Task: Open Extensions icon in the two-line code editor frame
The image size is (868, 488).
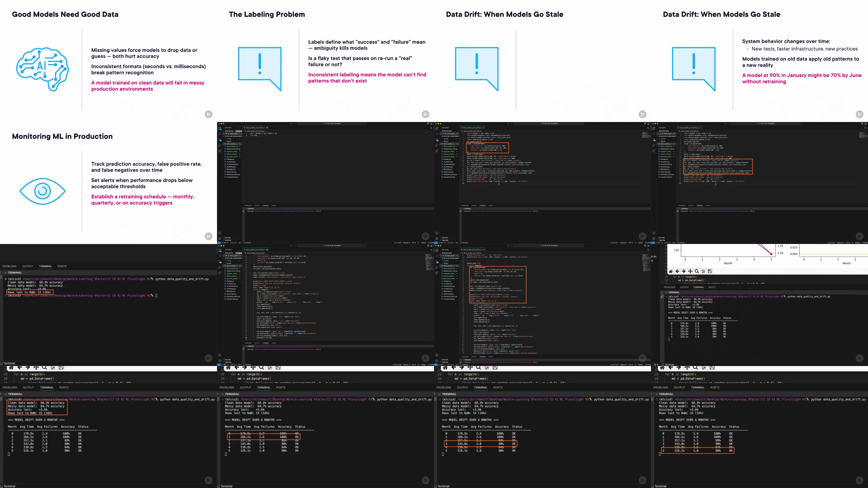Action: pyautogui.click(x=220, y=151)
